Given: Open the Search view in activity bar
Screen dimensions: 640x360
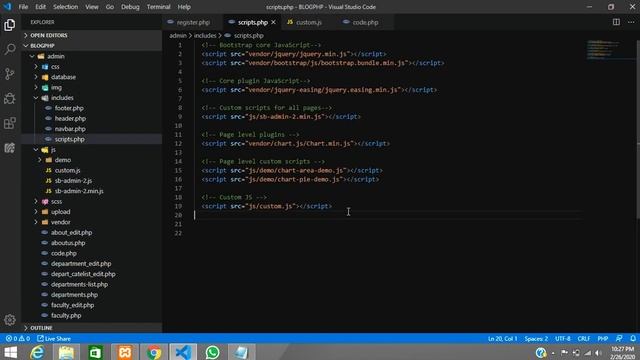Looking at the screenshot, I should point(10,49).
